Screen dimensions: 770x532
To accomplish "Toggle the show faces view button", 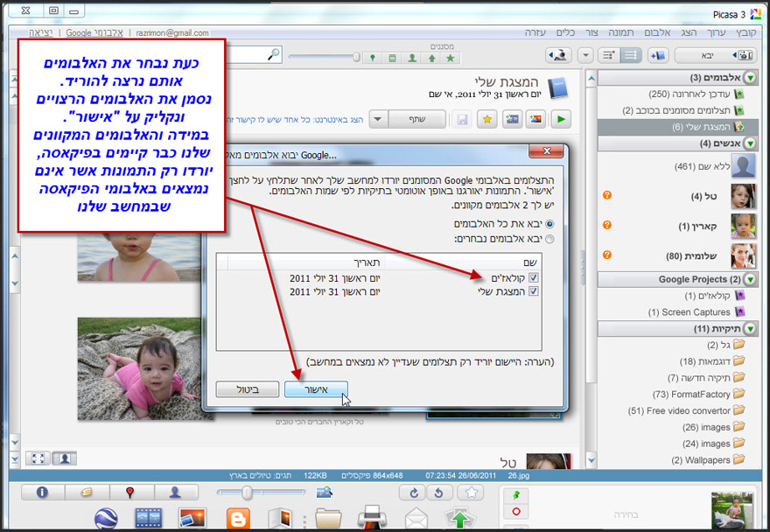I will tap(65, 458).
